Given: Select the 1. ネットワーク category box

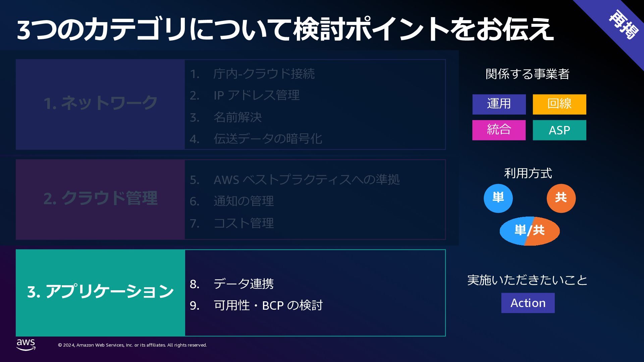Looking at the screenshot, I should tap(100, 104).
